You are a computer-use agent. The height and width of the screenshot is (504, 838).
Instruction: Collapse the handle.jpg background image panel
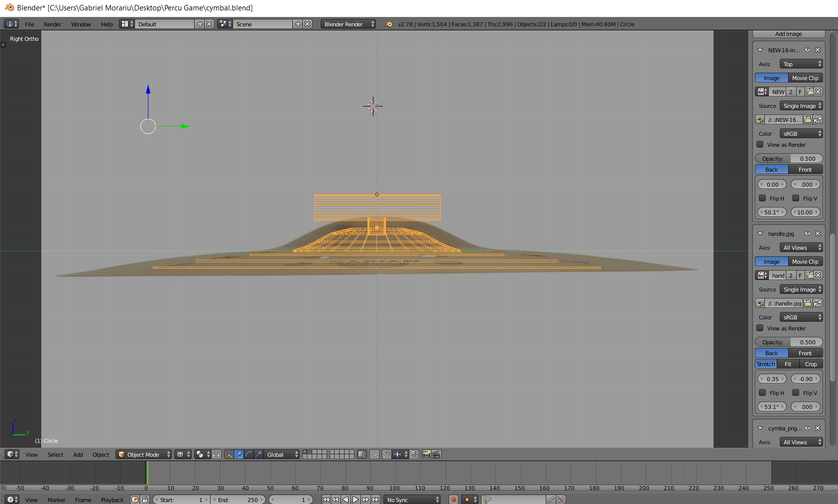coord(760,233)
